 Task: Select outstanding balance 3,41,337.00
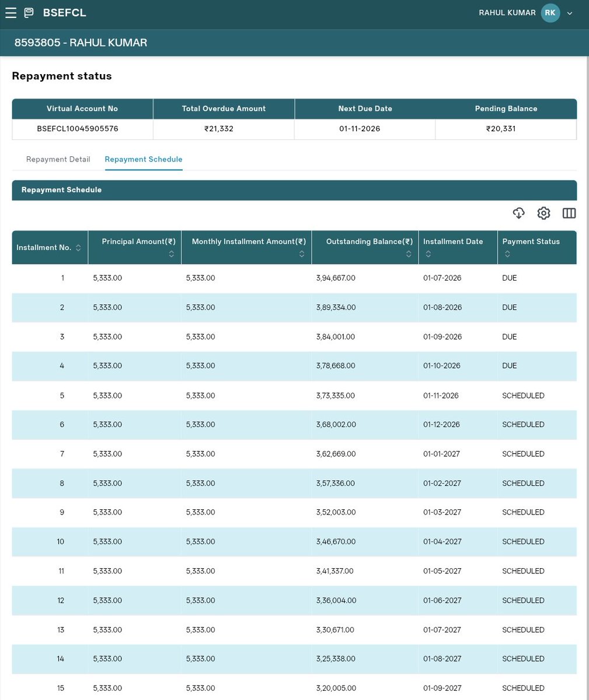[x=335, y=571]
